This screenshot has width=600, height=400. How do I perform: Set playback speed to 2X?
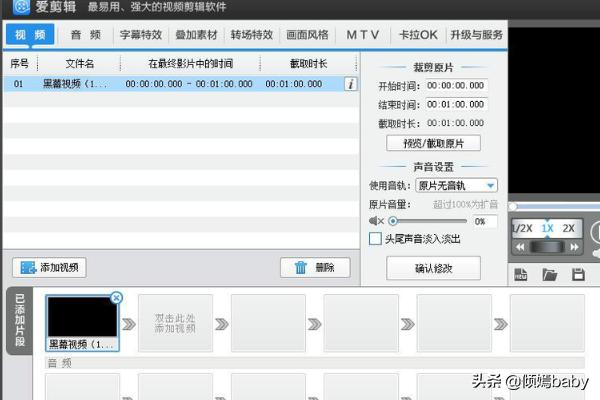[569, 228]
